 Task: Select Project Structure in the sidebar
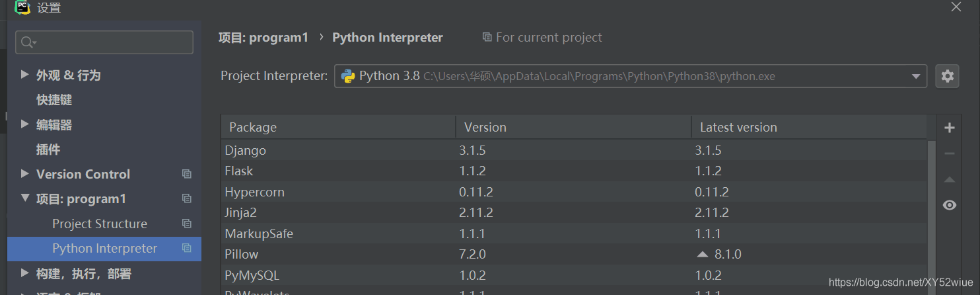click(100, 224)
